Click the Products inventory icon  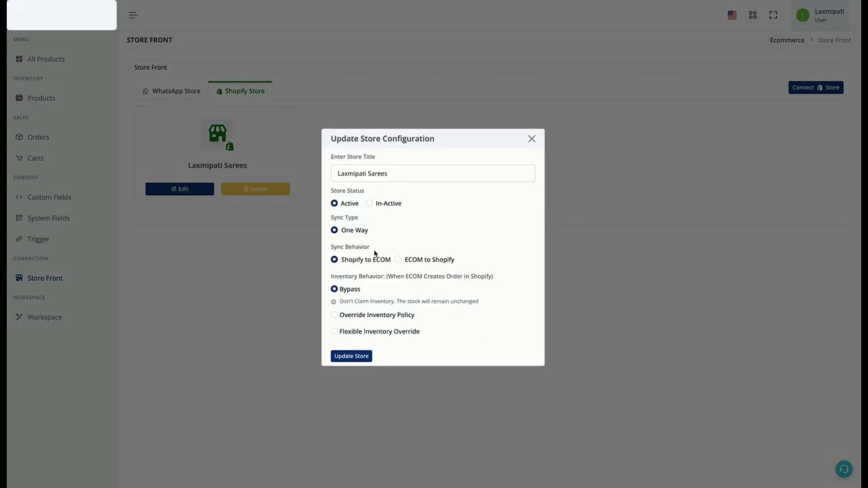(19, 98)
